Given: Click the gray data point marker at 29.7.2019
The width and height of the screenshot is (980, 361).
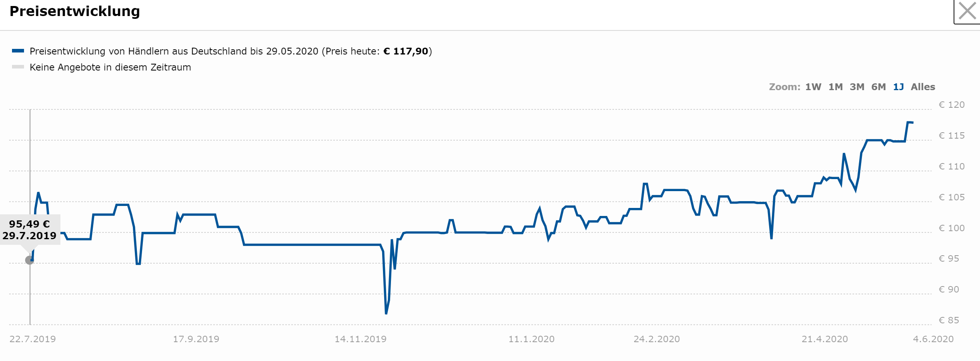Looking at the screenshot, I should [30, 260].
